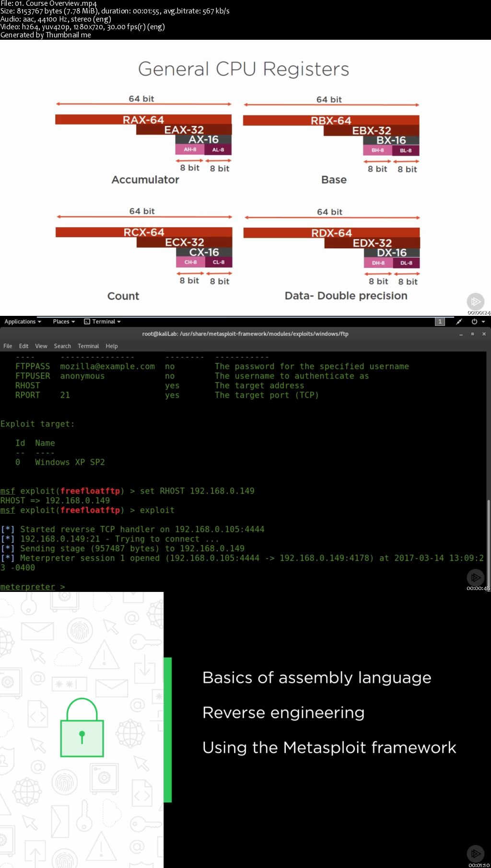The height and width of the screenshot is (868, 491).
Task: Click the 'RDX-64' register bar
Action: click(331, 233)
